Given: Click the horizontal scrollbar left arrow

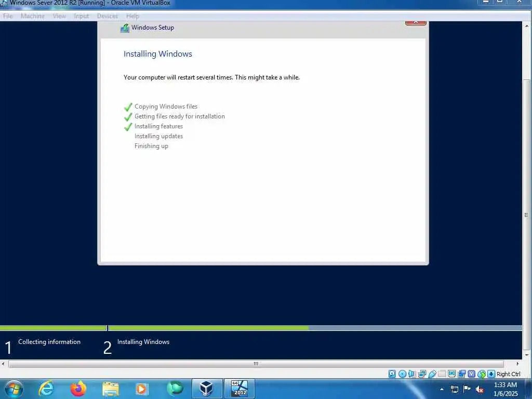Looking at the screenshot, I should coord(3,364).
